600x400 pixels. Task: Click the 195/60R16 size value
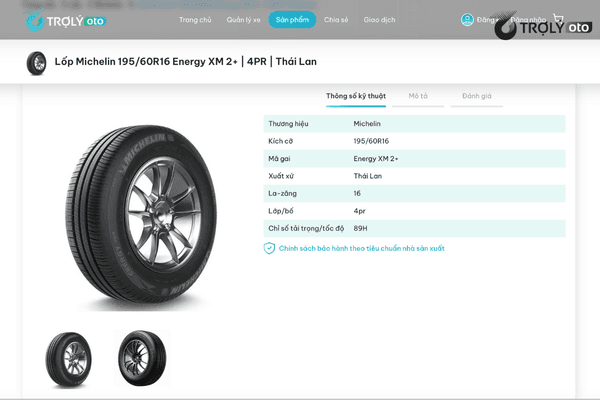(x=371, y=141)
